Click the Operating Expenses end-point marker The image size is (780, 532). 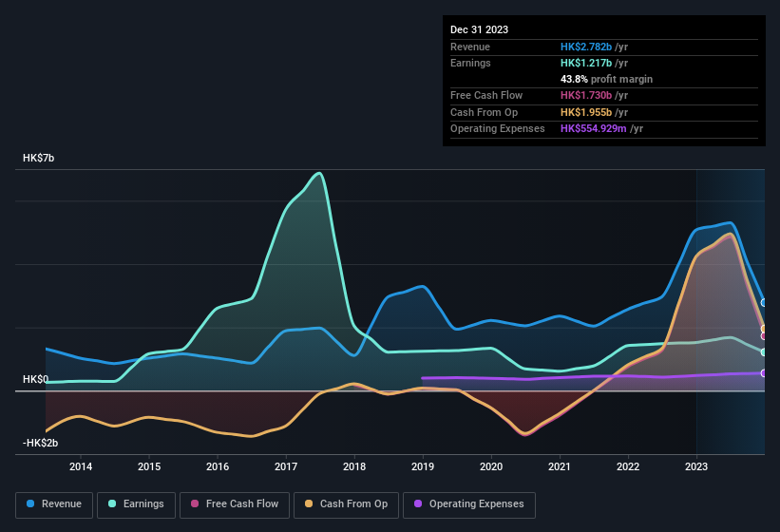pyautogui.click(x=764, y=373)
